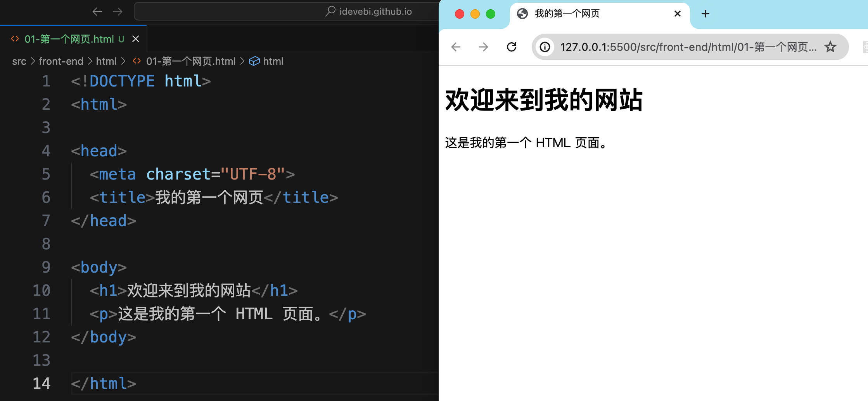This screenshot has height=401, width=868.
Task: View site information icon in address bar
Action: click(545, 47)
